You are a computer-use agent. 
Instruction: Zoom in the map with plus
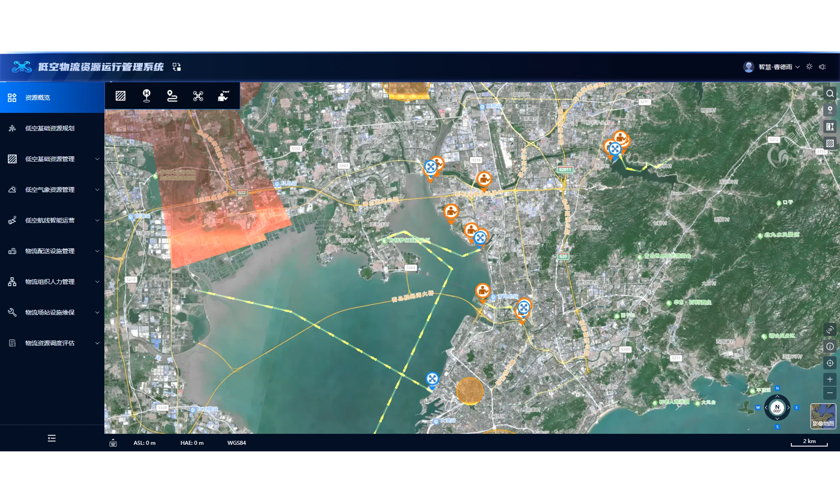830,379
